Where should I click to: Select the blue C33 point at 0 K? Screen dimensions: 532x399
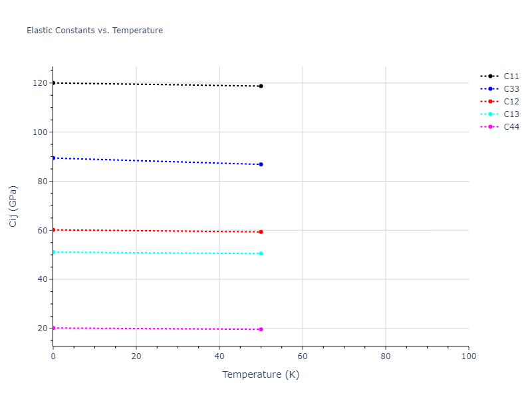(x=53, y=158)
